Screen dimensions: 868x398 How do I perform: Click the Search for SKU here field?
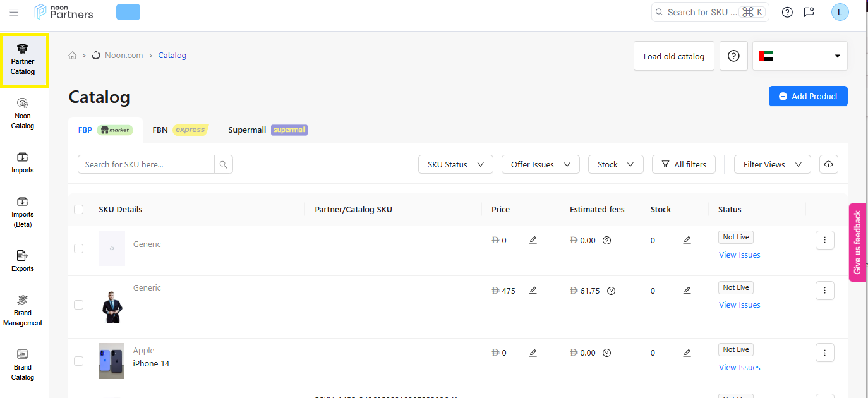point(146,164)
